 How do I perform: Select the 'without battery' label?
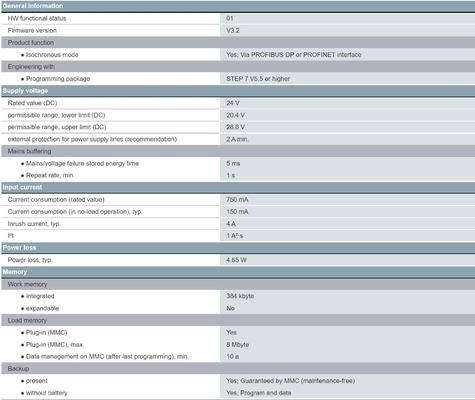[x=47, y=393]
